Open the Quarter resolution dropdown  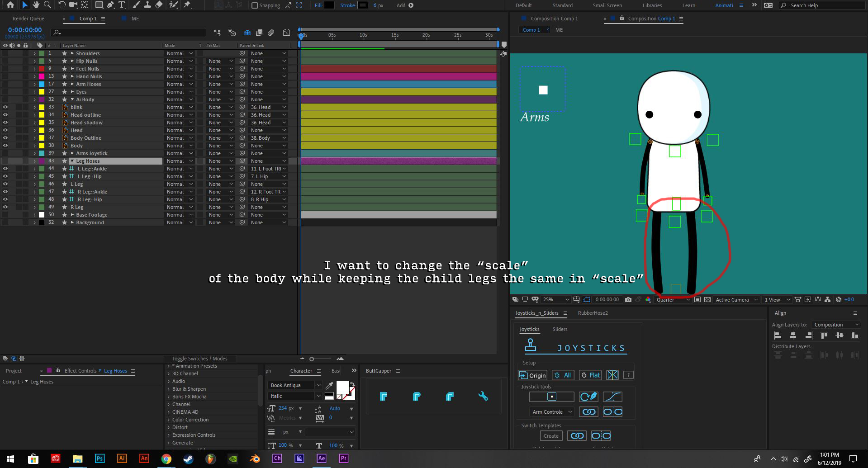tap(673, 299)
